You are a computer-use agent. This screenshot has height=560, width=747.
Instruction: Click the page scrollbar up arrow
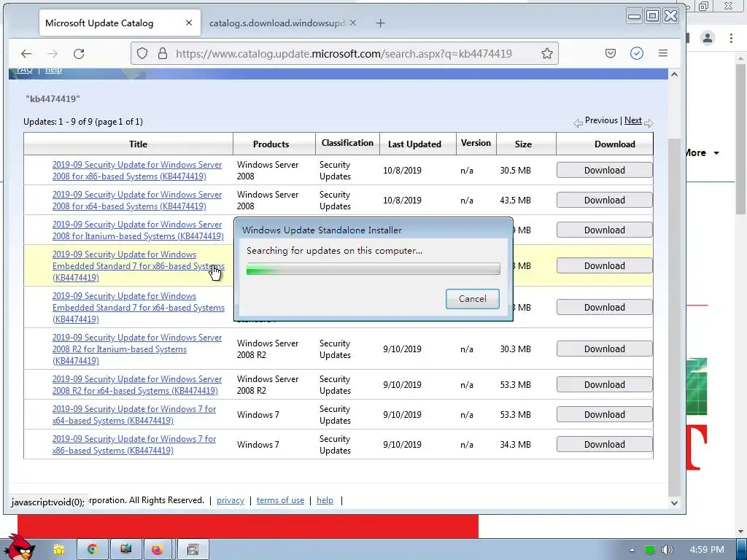point(673,74)
